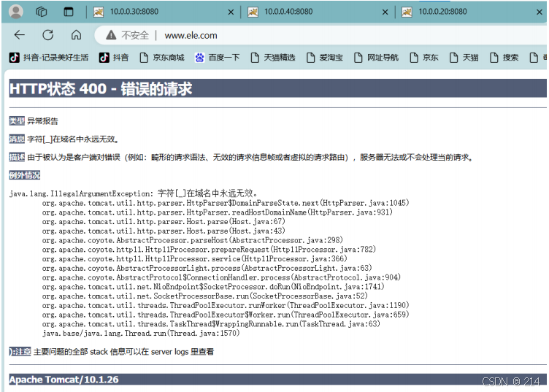549x392 pixels.
Task: Switch to the 10.0.0.40:8080 tab
Action: click(318, 12)
